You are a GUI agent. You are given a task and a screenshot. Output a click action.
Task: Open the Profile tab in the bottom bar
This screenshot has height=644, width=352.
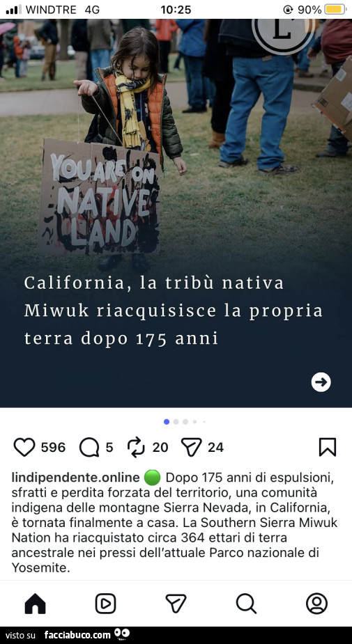pos(316,604)
